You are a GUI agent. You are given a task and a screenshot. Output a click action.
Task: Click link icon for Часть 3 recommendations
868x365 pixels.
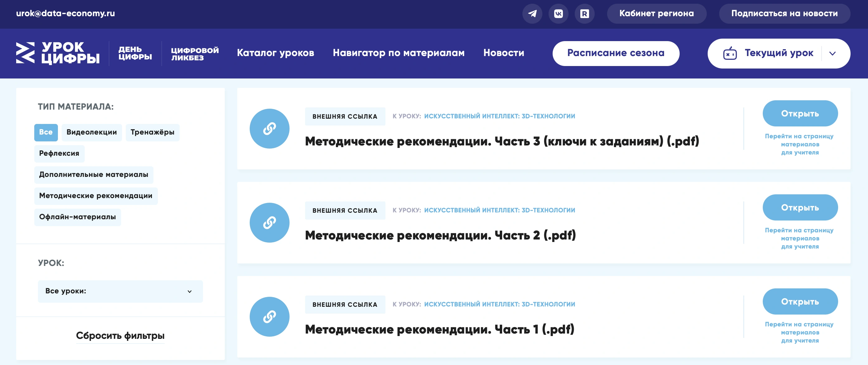pos(270,128)
